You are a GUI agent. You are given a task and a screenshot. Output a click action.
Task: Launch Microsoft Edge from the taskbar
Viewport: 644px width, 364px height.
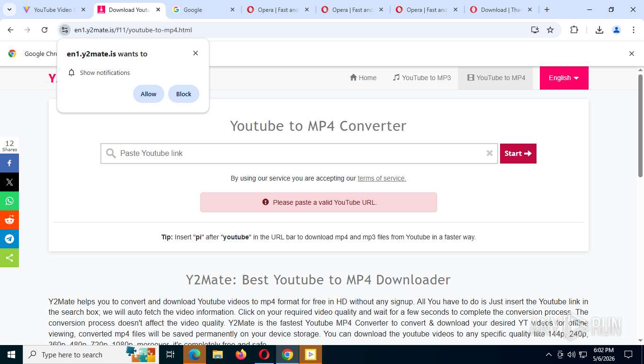pos(195,355)
